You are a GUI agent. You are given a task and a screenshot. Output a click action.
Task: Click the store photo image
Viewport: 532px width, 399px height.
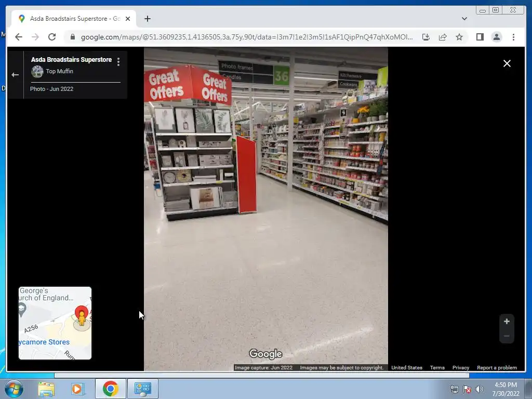tap(265, 209)
